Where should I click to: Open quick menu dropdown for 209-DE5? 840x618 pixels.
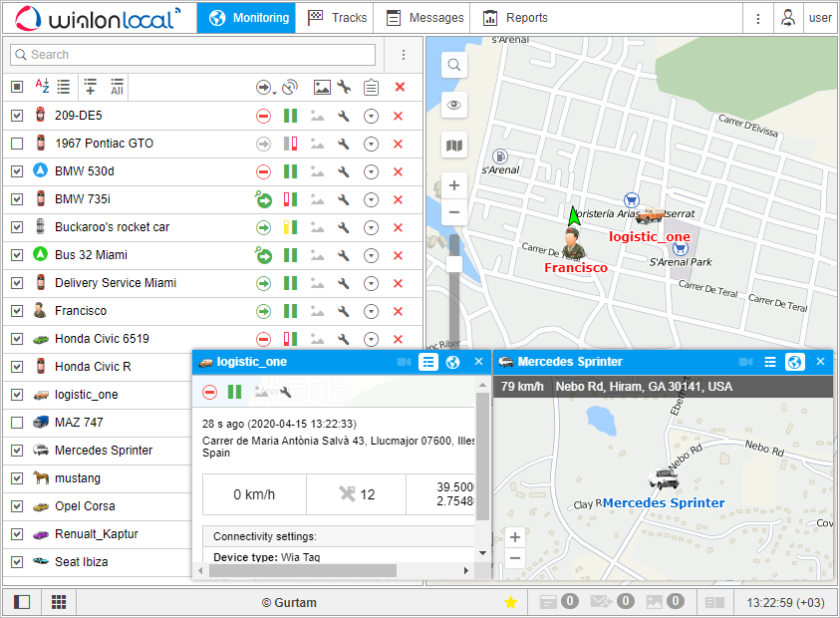coord(371,116)
